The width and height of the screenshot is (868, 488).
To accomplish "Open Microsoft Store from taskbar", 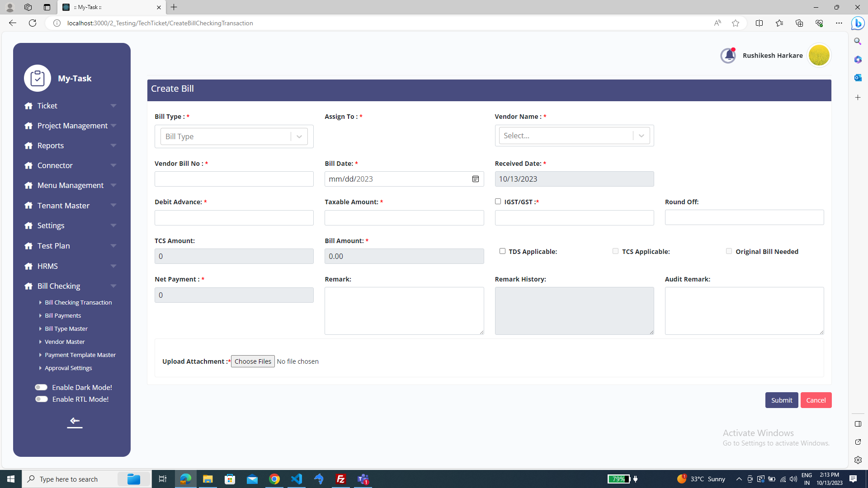I will click(x=230, y=479).
